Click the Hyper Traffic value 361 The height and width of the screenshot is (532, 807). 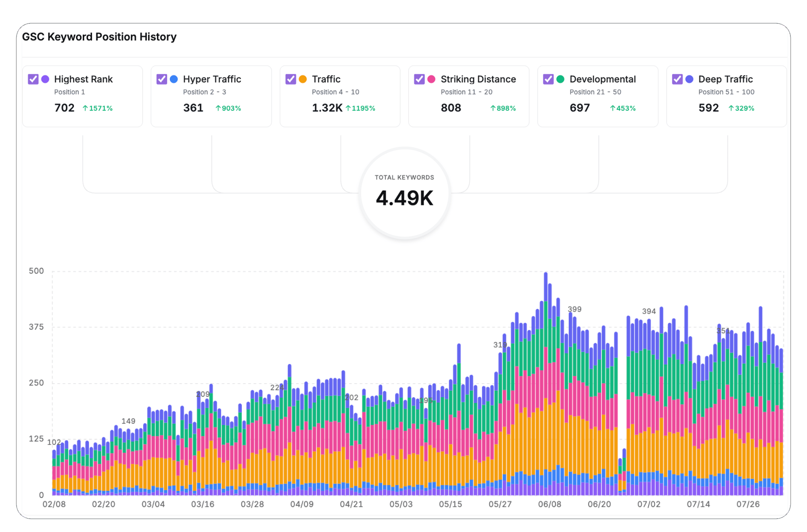click(x=193, y=108)
